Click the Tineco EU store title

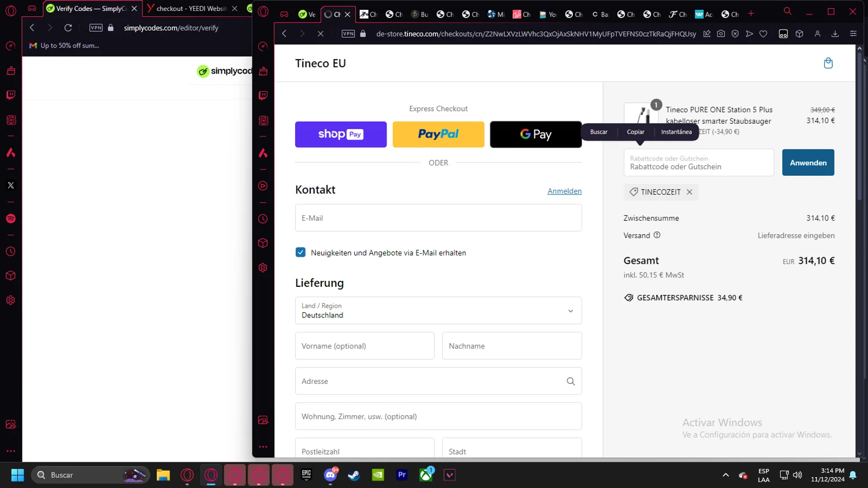click(321, 64)
